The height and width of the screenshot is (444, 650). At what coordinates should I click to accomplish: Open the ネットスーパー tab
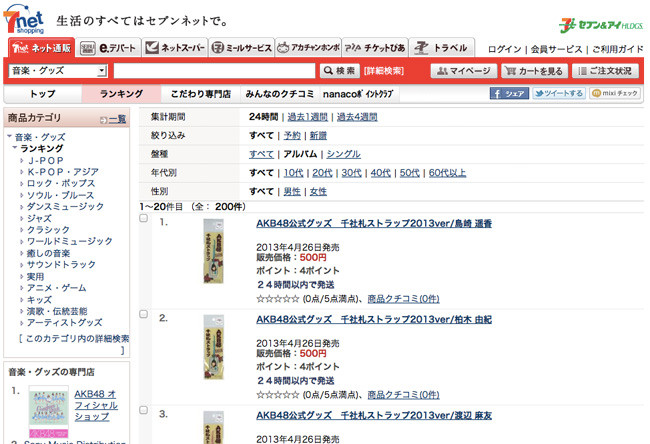tap(175, 48)
